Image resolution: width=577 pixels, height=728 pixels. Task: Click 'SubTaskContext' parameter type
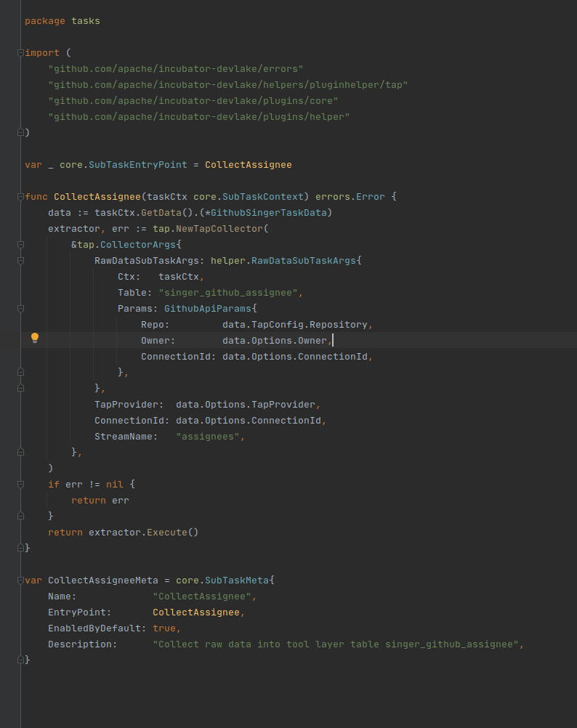[263, 197]
